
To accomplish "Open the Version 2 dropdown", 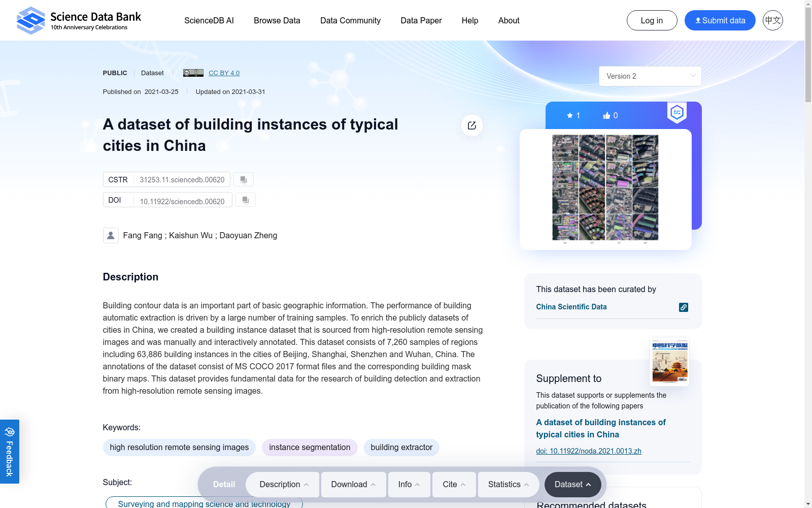I will (x=650, y=76).
